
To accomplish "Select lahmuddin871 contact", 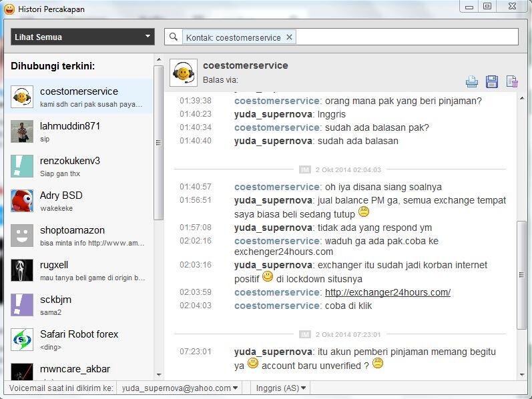I will pyautogui.click(x=79, y=131).
